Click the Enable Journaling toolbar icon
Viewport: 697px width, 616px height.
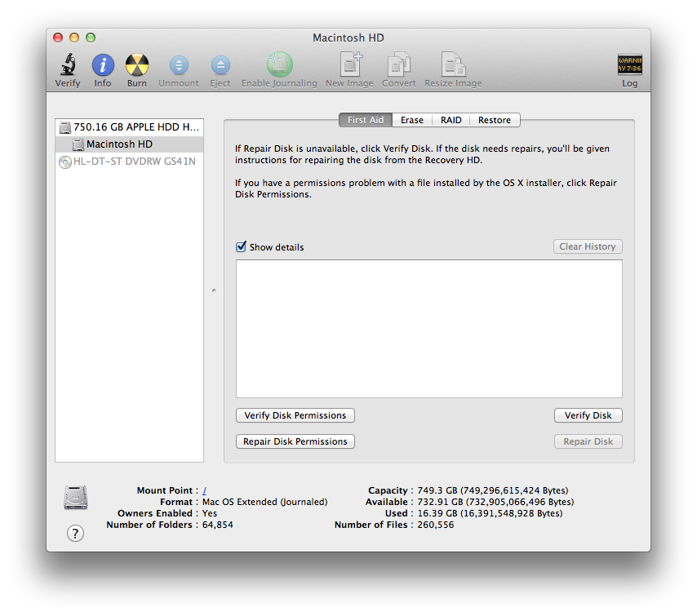(x=280, y=64)
